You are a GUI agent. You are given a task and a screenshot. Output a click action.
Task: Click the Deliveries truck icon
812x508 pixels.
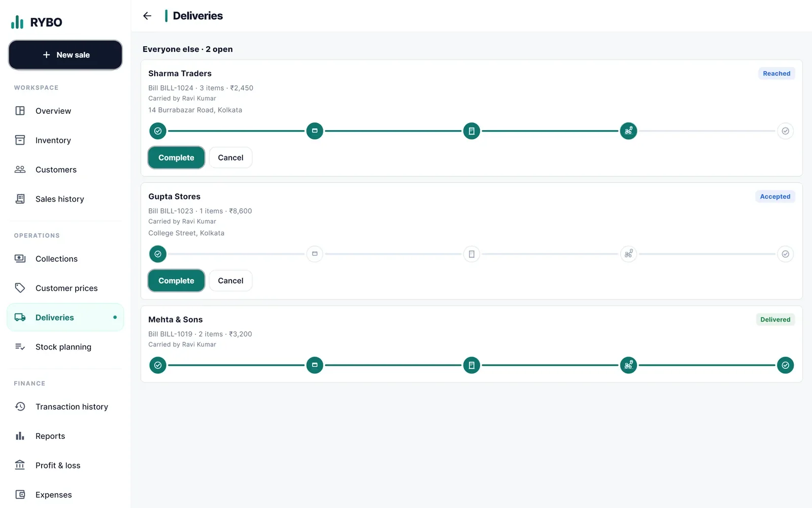(x=20, y=317)
